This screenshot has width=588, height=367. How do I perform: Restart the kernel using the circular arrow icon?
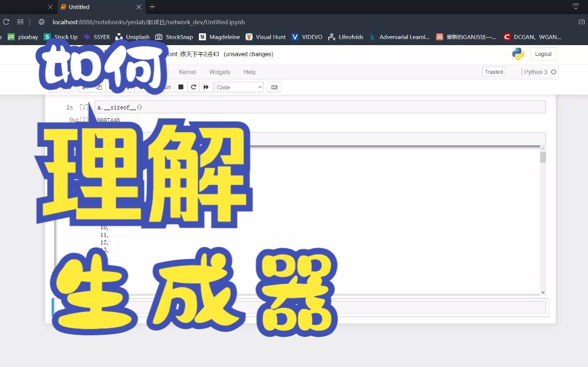193,87
